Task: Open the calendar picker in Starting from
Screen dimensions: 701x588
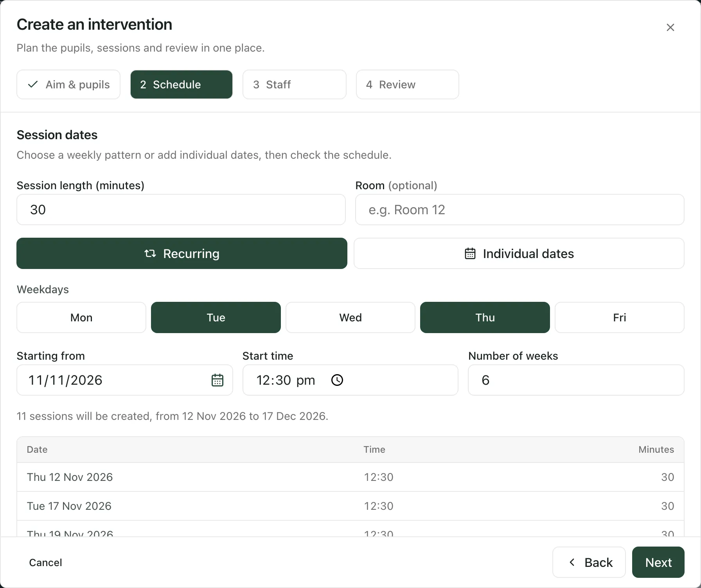Action: click(x=217, y=380)
